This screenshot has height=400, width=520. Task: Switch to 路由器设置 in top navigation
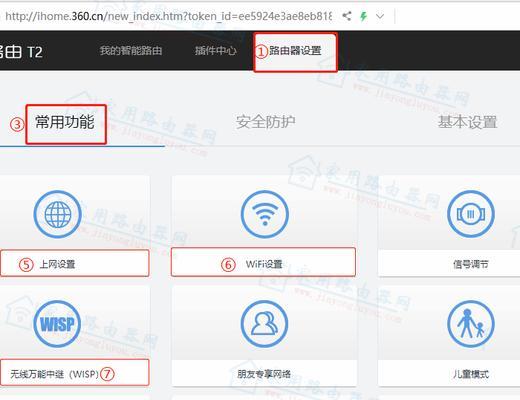[x=295, y=51]
